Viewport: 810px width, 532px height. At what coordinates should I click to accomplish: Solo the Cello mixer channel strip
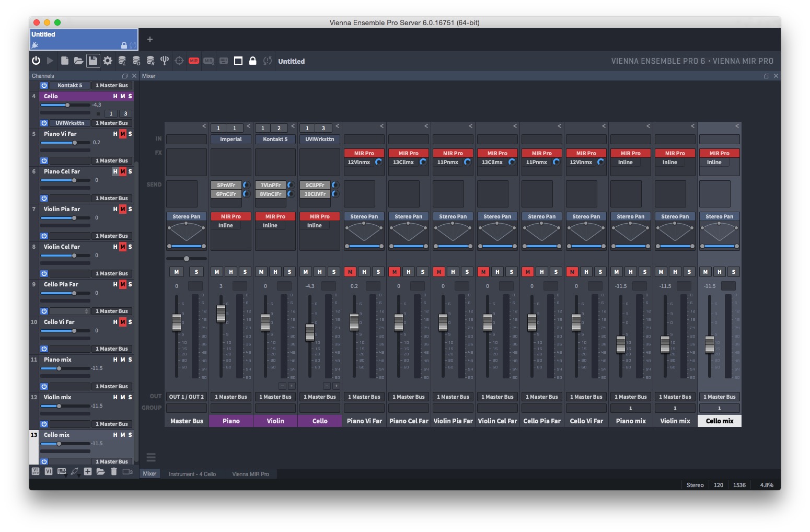tap(334, 272)
